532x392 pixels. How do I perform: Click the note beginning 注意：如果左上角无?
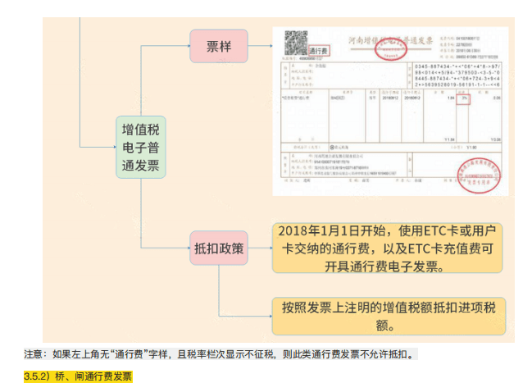pos(221,354)
